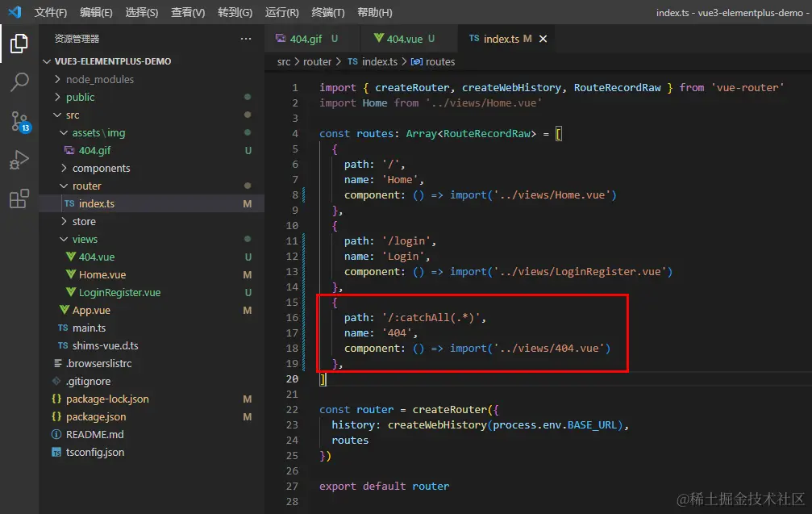The height and width of the screenshot is (514, 812).
Task: Collapse the assets\img folder
Action: coord(64,132)
